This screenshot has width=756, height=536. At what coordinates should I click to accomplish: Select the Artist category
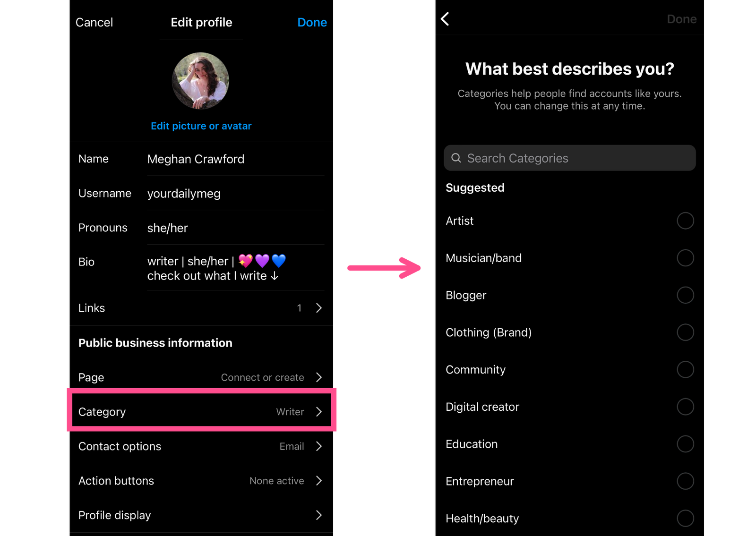point(685,221)
